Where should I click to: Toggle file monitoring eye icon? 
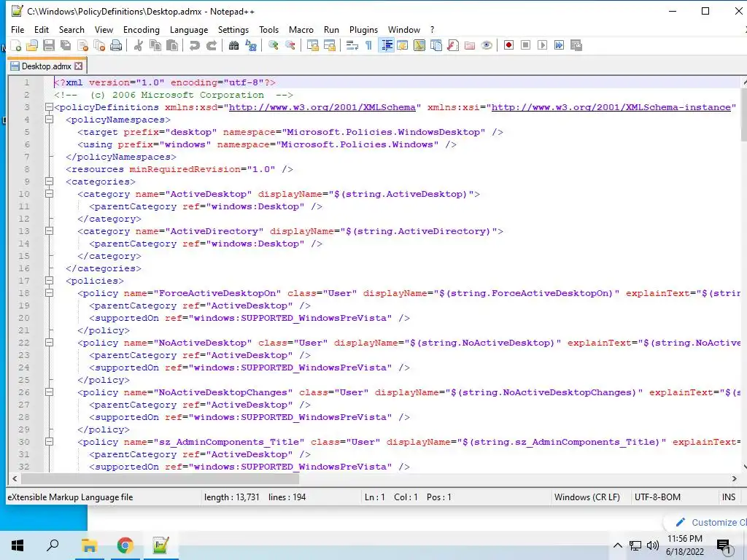point(487,45)
